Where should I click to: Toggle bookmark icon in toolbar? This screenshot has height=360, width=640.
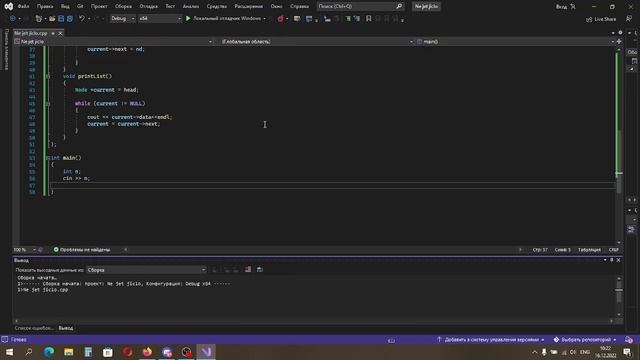click(x=369, y=18)
